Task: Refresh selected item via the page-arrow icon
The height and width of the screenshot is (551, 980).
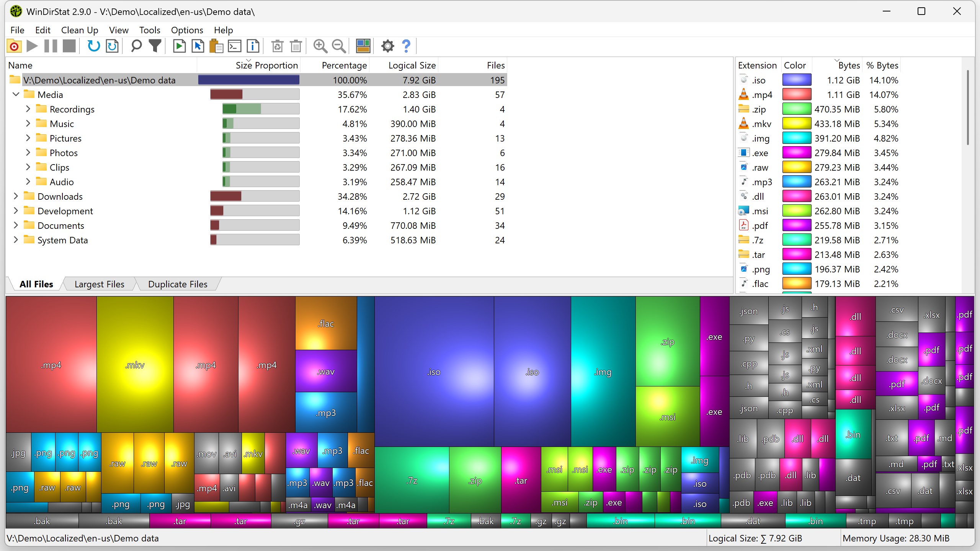Action: click(112, 46)
